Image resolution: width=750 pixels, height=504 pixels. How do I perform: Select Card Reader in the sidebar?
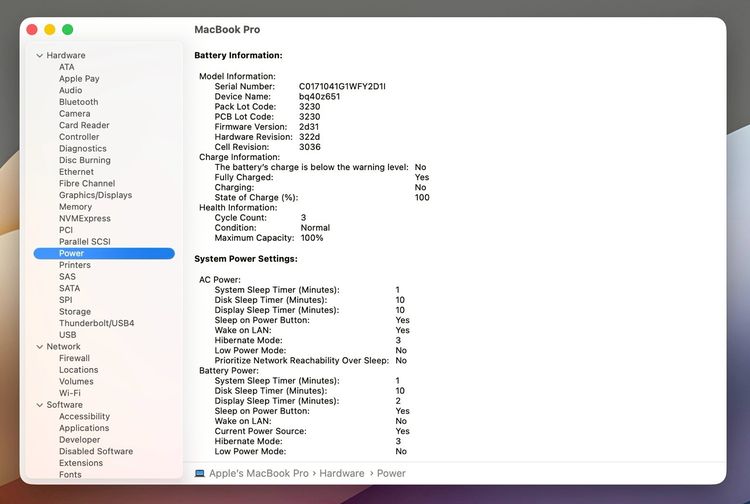84,125
